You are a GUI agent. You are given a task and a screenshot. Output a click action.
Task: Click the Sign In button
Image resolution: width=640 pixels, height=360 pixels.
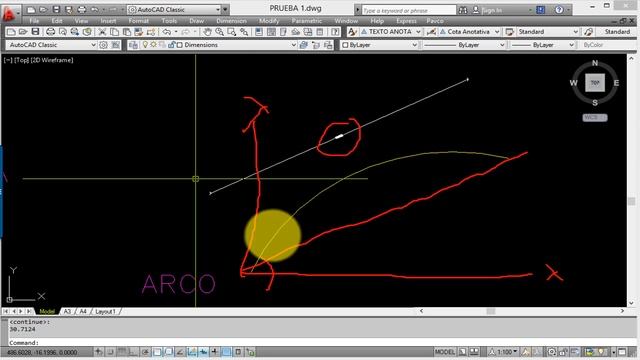point(492,10)
